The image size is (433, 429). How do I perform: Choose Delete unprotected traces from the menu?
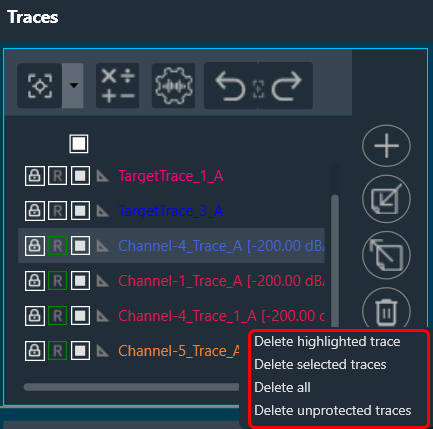coord(333,411)
